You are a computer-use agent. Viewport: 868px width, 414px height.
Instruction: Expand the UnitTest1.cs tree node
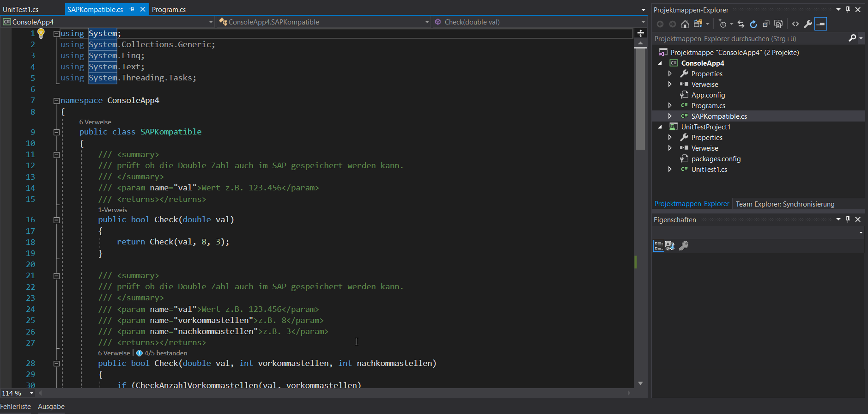click(x=670, y=169)
